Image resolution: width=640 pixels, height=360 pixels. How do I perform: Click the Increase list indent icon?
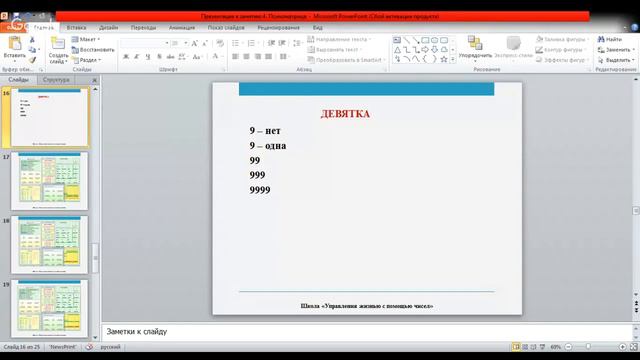(282, 43)
